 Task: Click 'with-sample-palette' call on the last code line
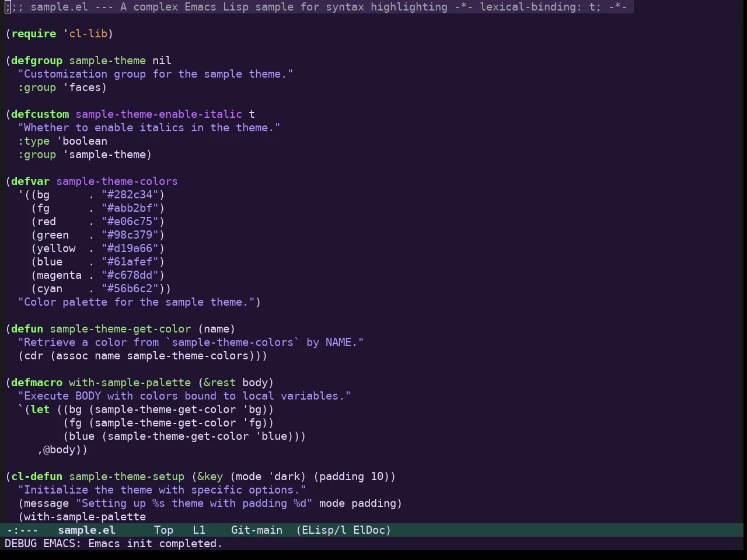pos(85,516)
